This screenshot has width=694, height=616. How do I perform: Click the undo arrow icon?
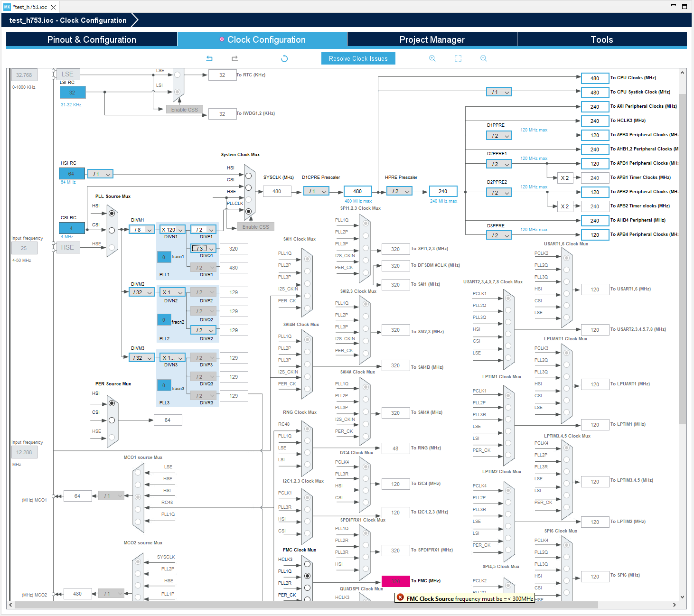209,58
